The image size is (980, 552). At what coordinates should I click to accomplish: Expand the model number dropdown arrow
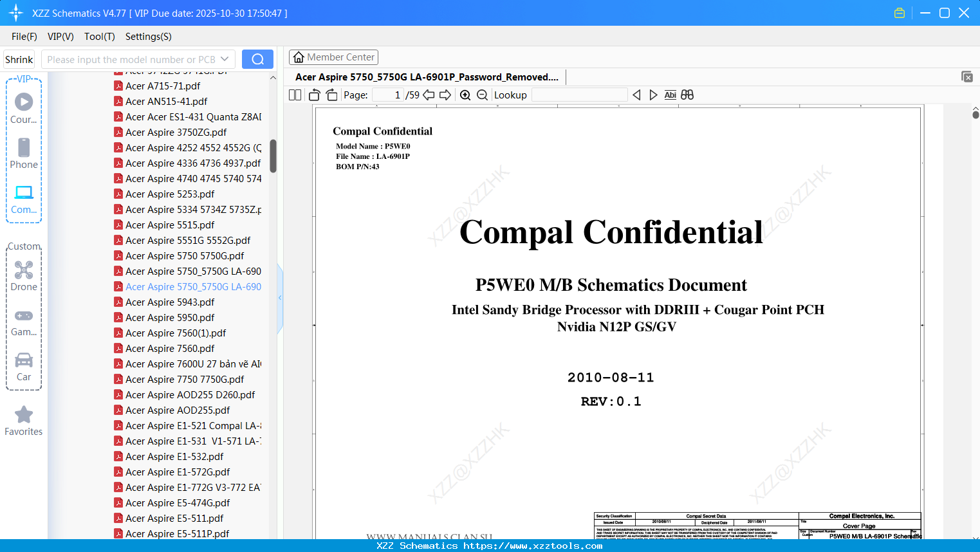tap(225, 59)
